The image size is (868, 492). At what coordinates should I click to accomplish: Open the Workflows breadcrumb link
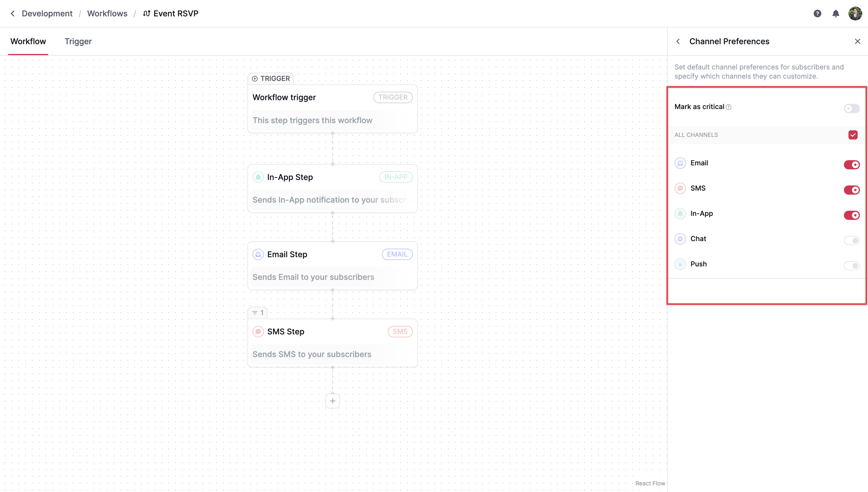(x=107, y=13)
